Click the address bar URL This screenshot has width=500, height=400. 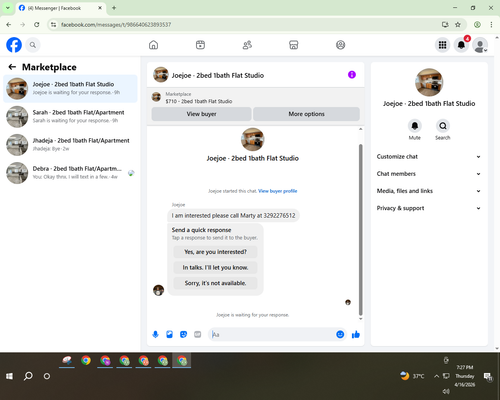[x=116, y=25]
